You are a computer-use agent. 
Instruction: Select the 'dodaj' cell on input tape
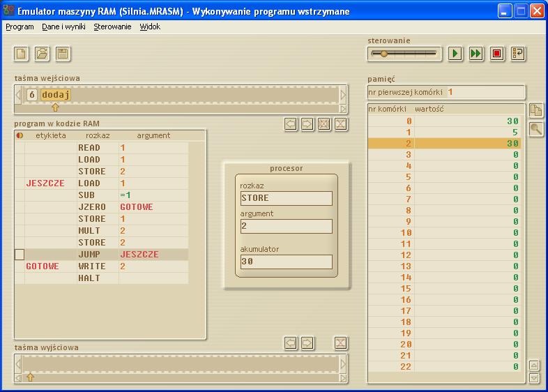coord(56,95)
